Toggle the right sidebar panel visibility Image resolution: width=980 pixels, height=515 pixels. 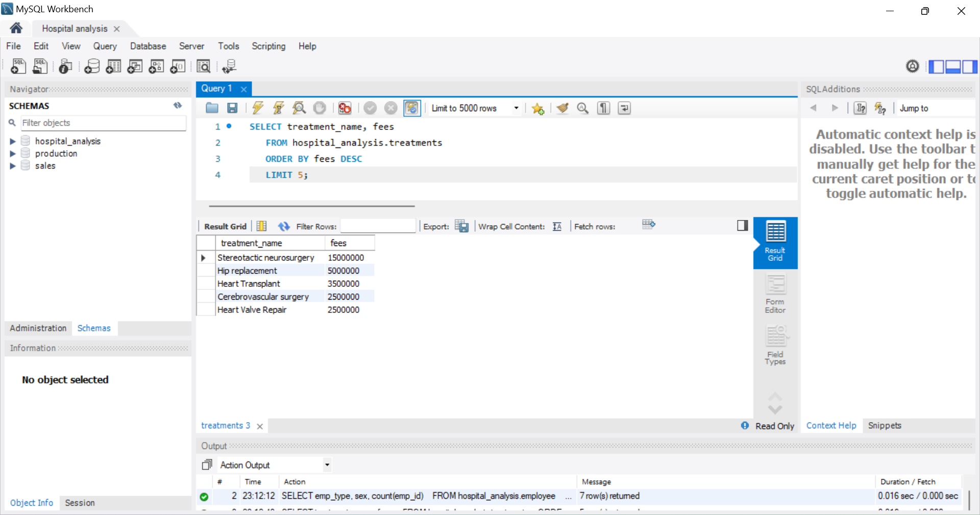point(970,66)
